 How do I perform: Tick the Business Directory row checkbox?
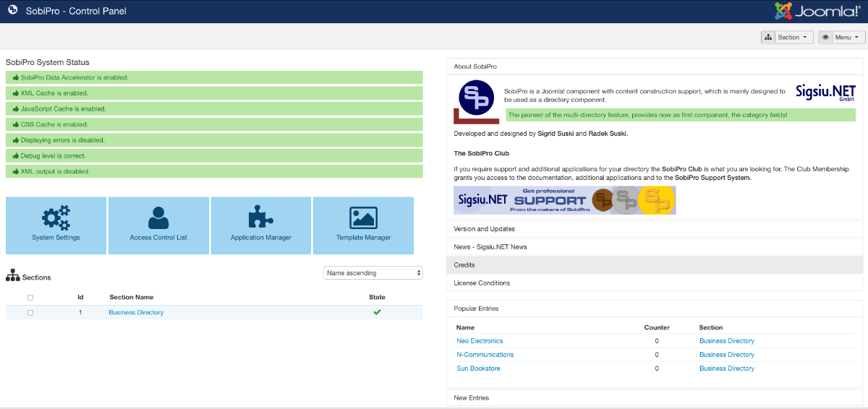point(30,313)
